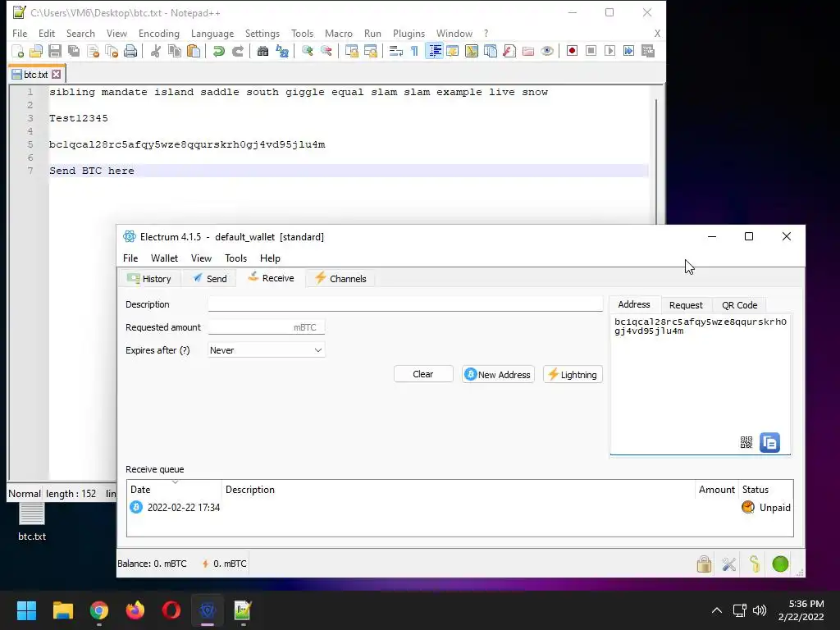
Task: Toggle Monitoring eye icon in Notepad++
Action: (x=547, y=51)
